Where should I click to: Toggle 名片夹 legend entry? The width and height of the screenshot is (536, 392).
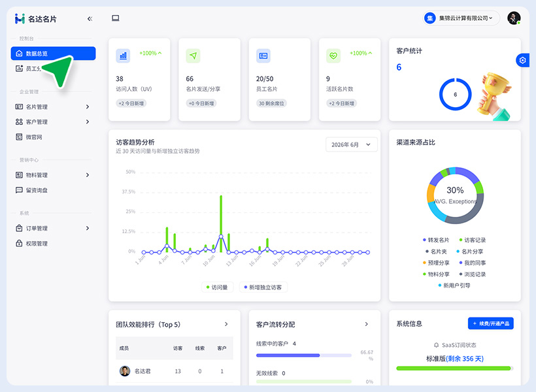(x=436, y=252)
